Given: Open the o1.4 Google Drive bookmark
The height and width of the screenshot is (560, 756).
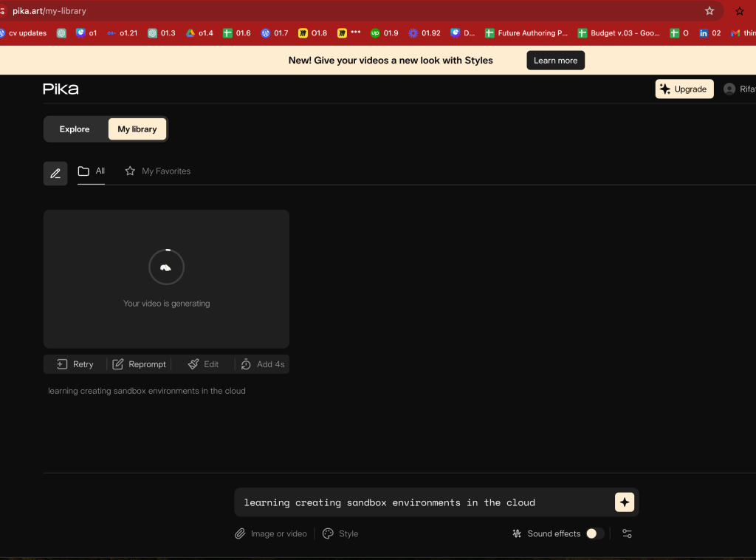Looking at the screenshot, I should click(x=199, y=33).
